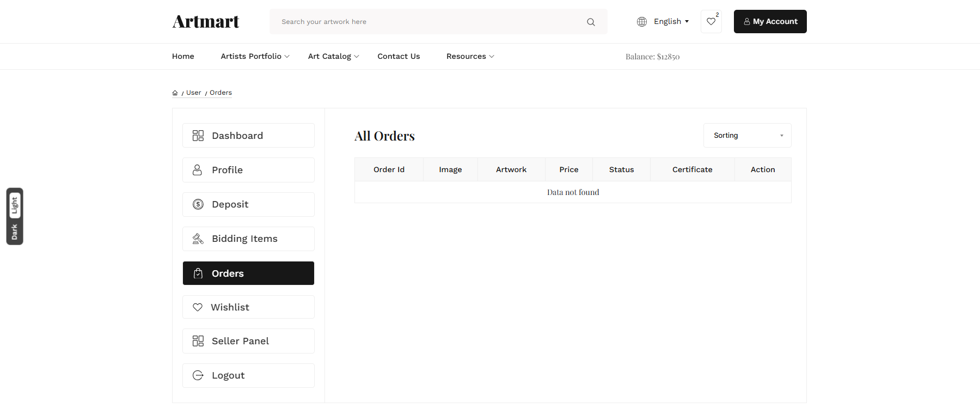Click the Order Id column header

point(389,169)
